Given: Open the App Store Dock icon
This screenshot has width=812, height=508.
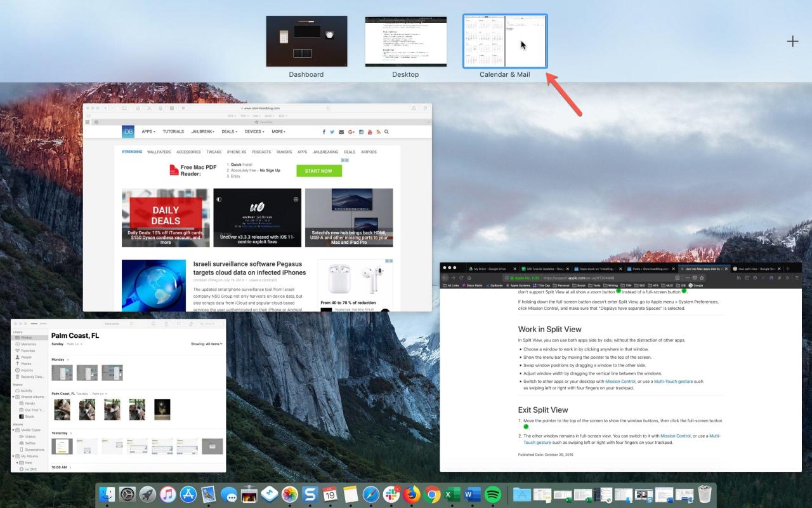Looking at the screenshot, I should click(x=188, y=495).
